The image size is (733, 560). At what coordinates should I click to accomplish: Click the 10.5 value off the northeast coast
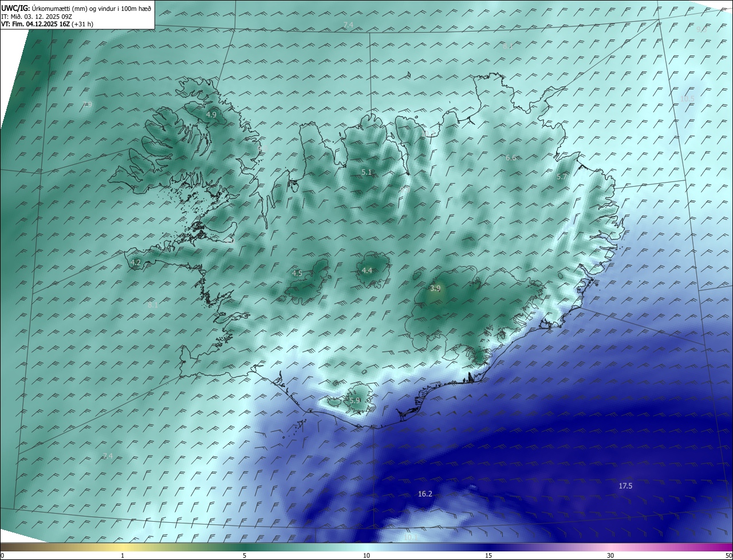pos(687,98)
